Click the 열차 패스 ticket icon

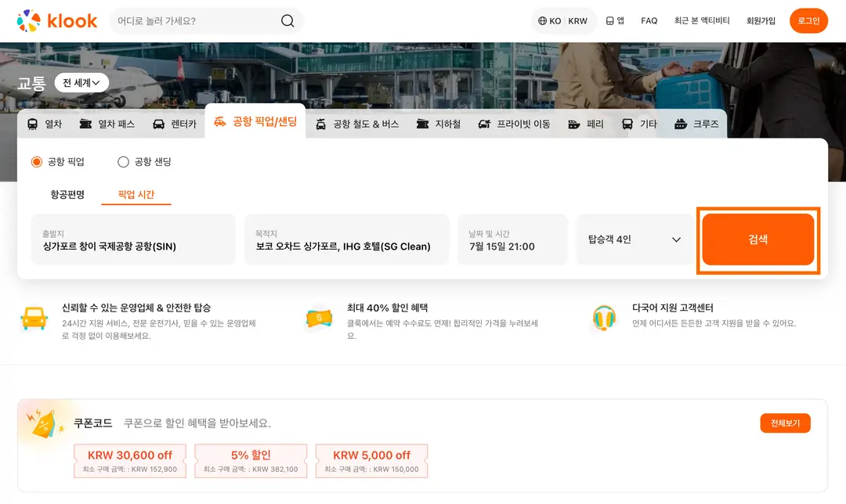(85, 124)
